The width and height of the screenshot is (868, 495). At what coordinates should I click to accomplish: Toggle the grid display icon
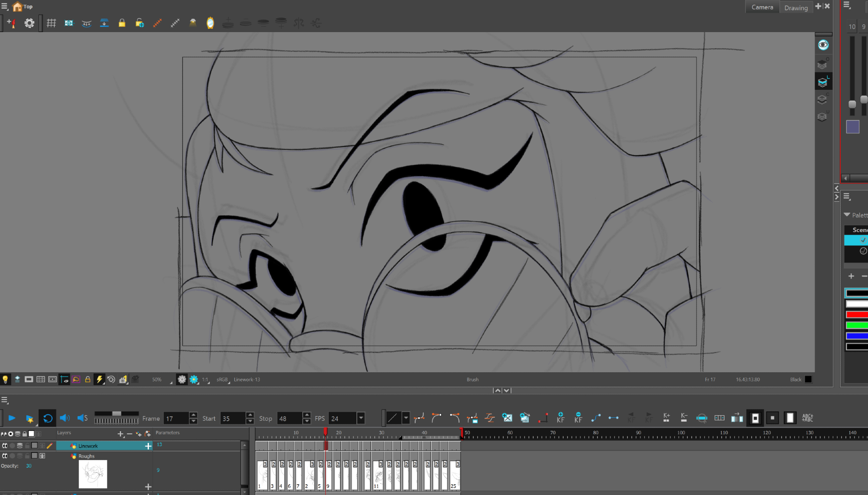[51, 23]
